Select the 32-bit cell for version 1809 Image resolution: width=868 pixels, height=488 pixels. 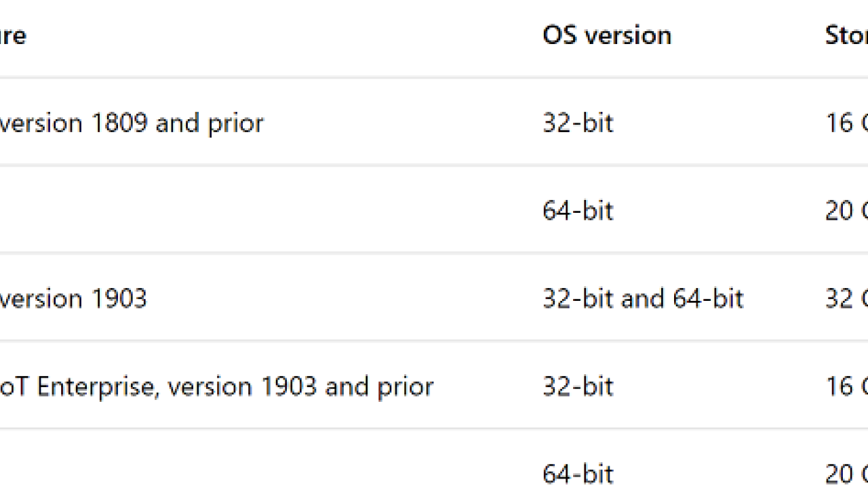[x=578, y=123]
